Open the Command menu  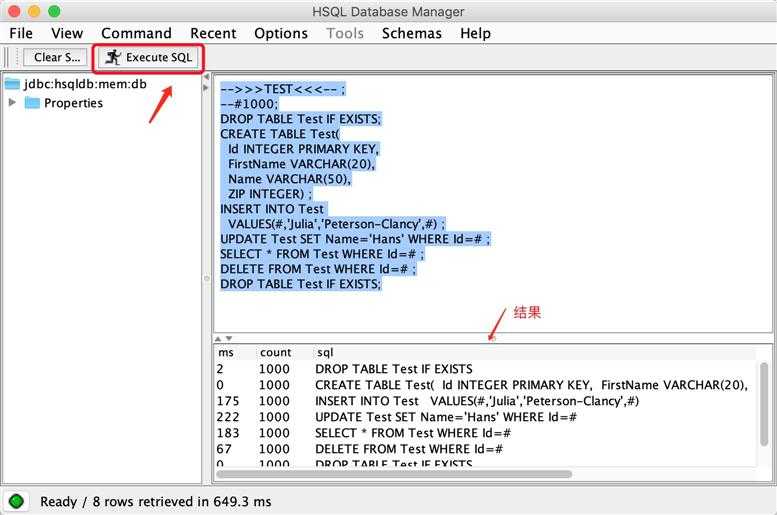tap(136, 33)
